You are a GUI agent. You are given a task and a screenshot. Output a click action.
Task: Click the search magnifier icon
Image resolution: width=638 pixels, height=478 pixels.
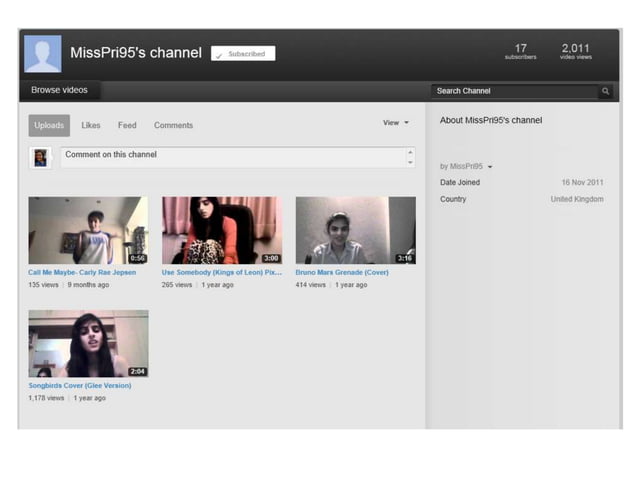point(605,91)
